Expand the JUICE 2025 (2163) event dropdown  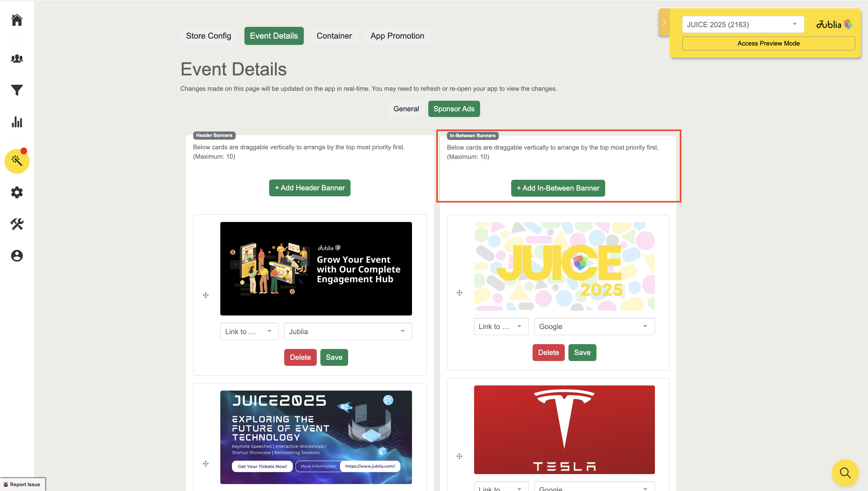coord(743,25)
